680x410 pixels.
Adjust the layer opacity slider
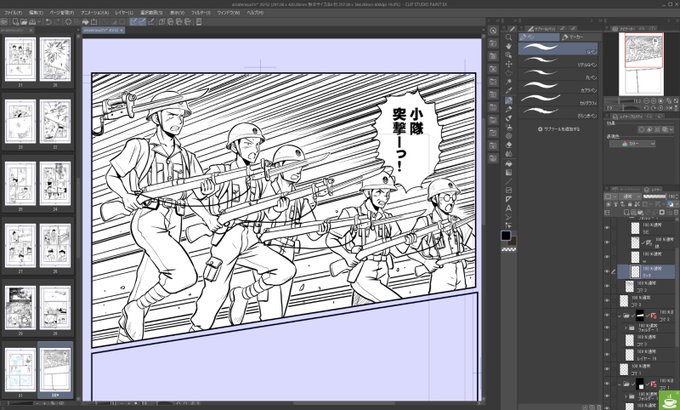[x=654, y=197]
